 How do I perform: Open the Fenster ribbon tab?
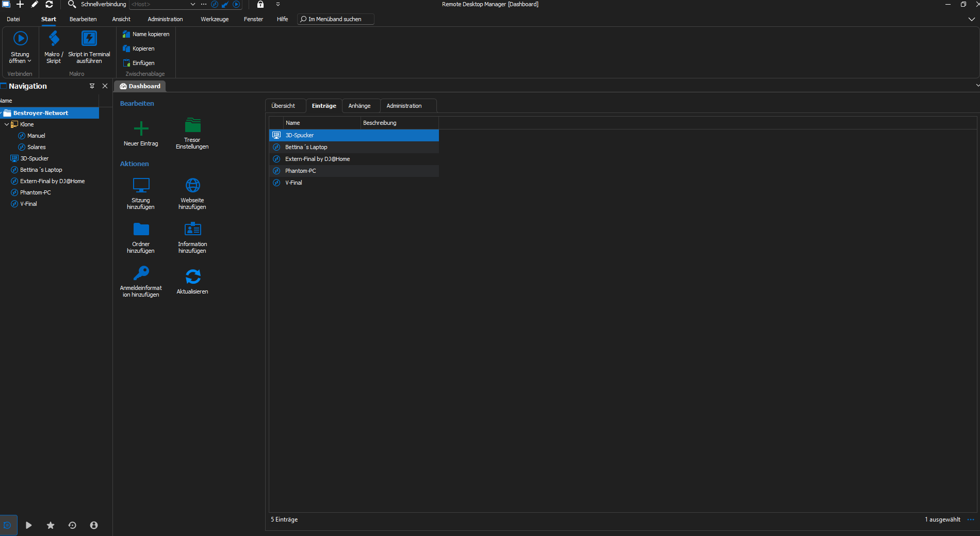click(253, 19)
